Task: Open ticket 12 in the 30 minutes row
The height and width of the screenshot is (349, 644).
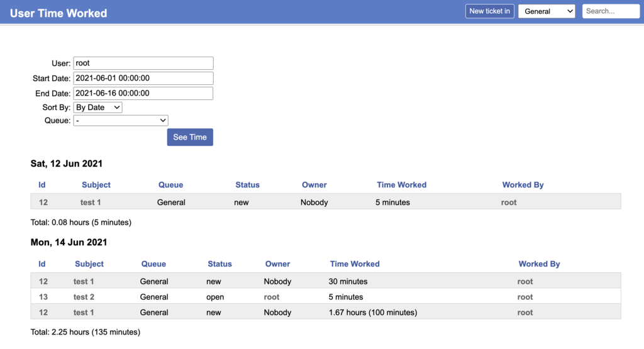Action: pos(43,281)
